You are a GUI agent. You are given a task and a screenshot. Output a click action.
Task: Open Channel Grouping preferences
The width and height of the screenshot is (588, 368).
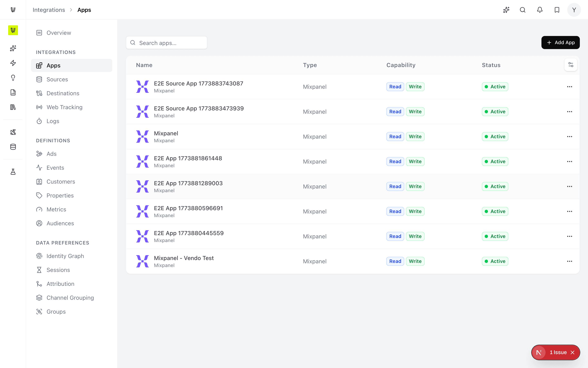[x=72, y=298]
